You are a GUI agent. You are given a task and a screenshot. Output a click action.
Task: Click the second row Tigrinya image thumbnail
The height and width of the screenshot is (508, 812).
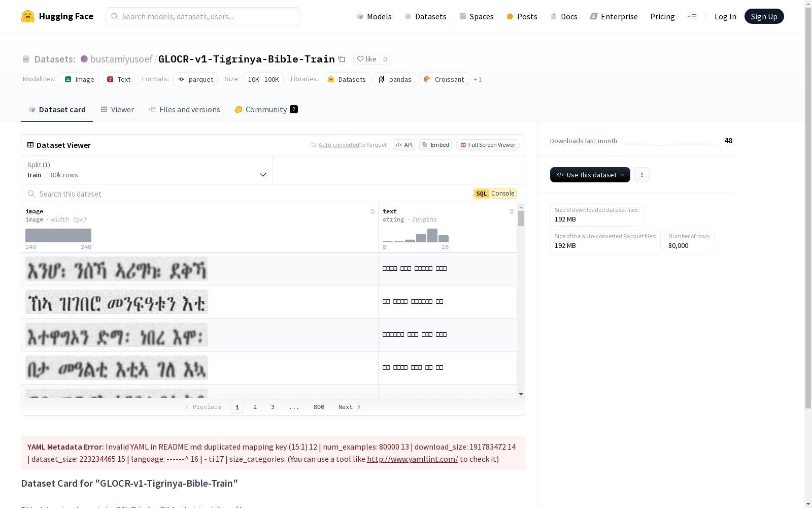tap(117, 302)
